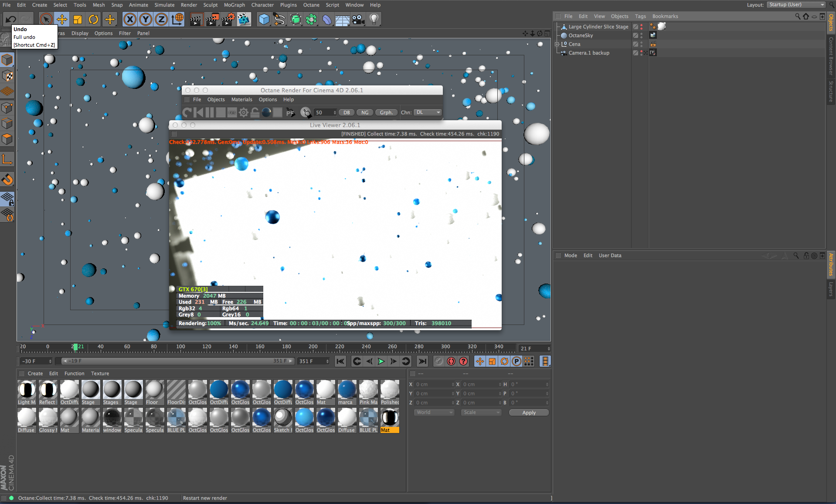Click the Grph. button in Octane
836x504 pixels.
[x=386, y=112]
